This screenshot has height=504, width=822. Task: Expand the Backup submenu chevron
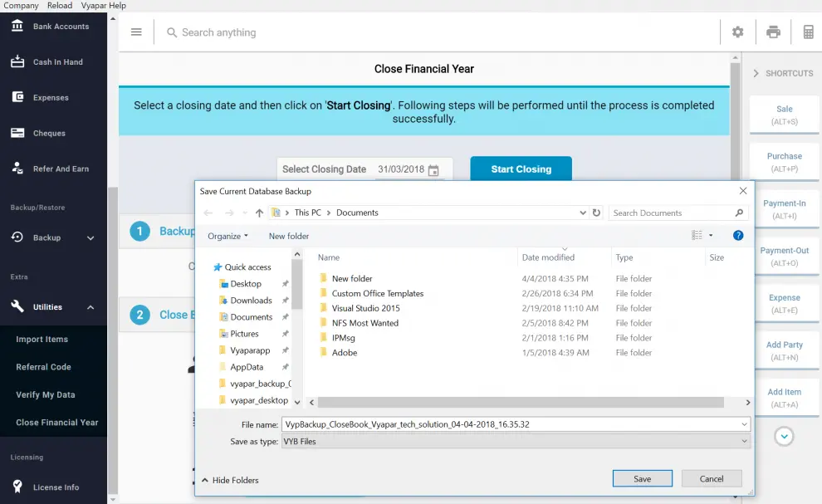[91, 237]
